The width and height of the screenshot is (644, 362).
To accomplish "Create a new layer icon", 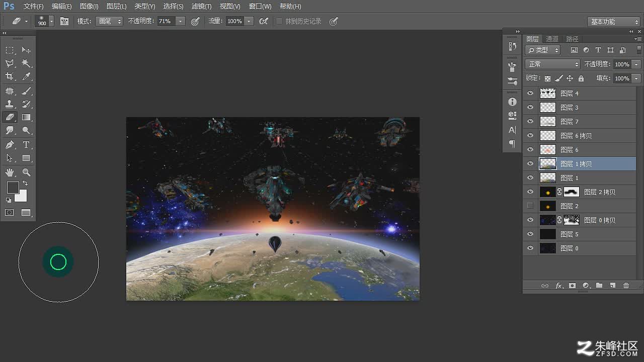I will pyautogui.click(x=612, y=286).
